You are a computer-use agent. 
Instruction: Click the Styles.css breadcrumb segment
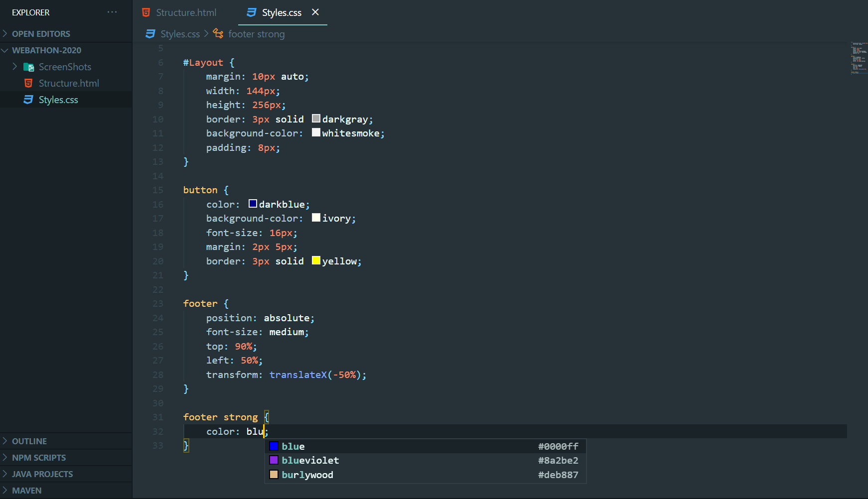[180, 34]
